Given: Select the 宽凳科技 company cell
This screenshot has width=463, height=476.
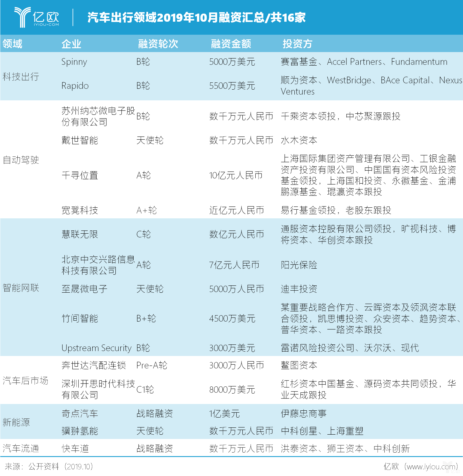Looking at the screenshot, I should point(80,210).
